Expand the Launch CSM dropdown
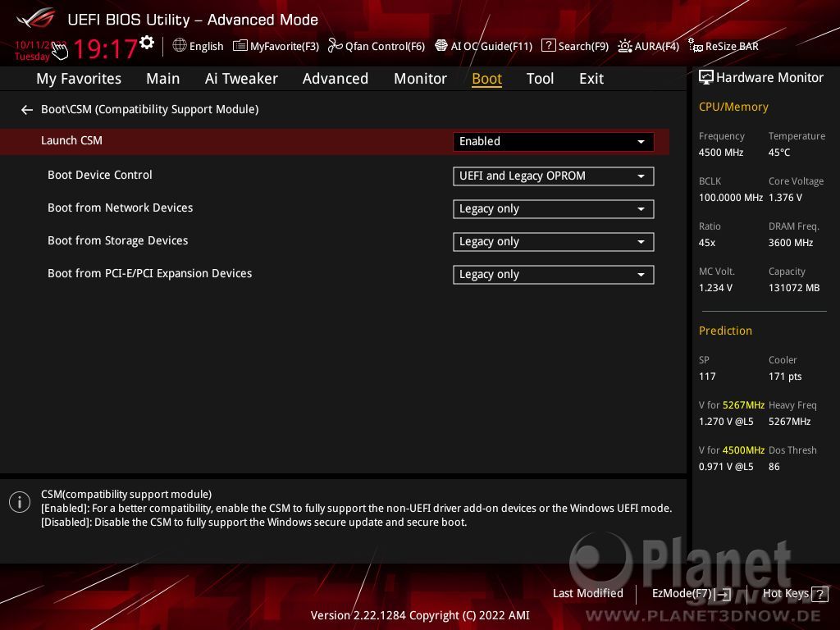The height and width of the screenshot is (630, 840). point(554,141)
